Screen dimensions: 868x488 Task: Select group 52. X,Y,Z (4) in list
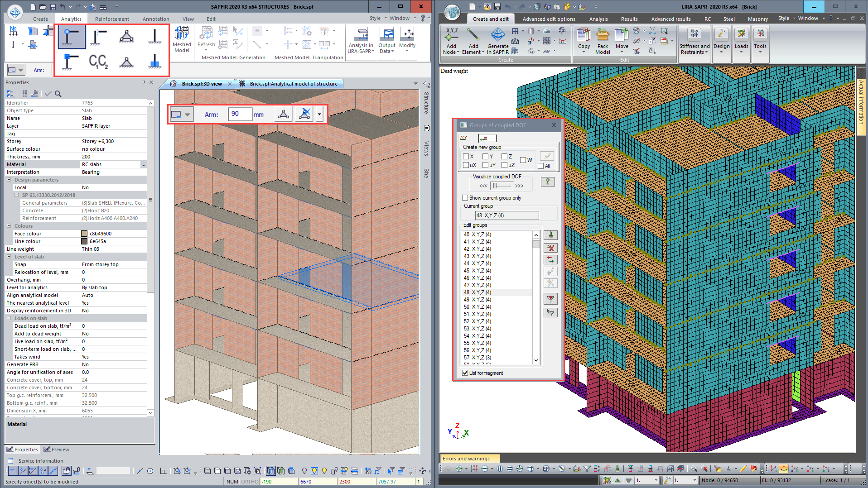[477, 321]
